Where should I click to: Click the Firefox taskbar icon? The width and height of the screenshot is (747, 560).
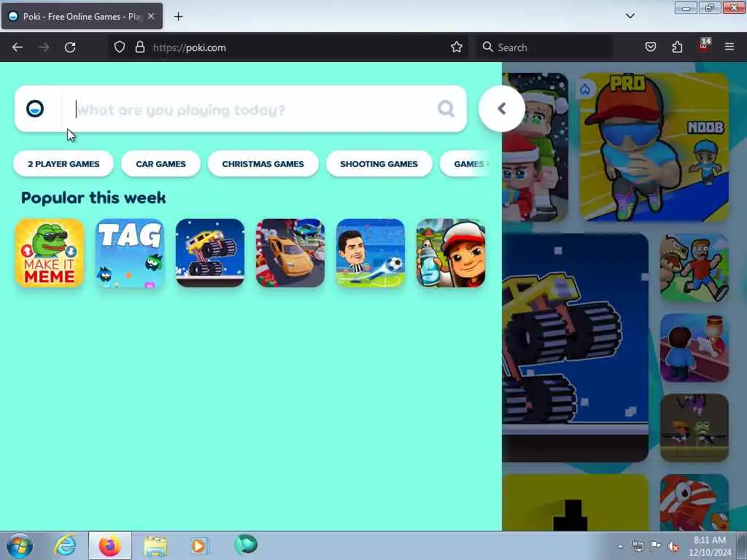pyautogui.click(x=110, y=545)
